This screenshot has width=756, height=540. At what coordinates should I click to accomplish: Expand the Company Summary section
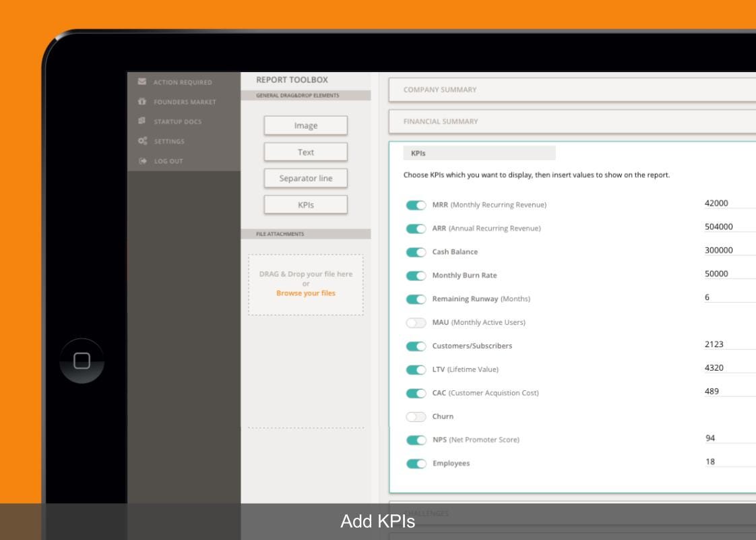coord(572,90)
